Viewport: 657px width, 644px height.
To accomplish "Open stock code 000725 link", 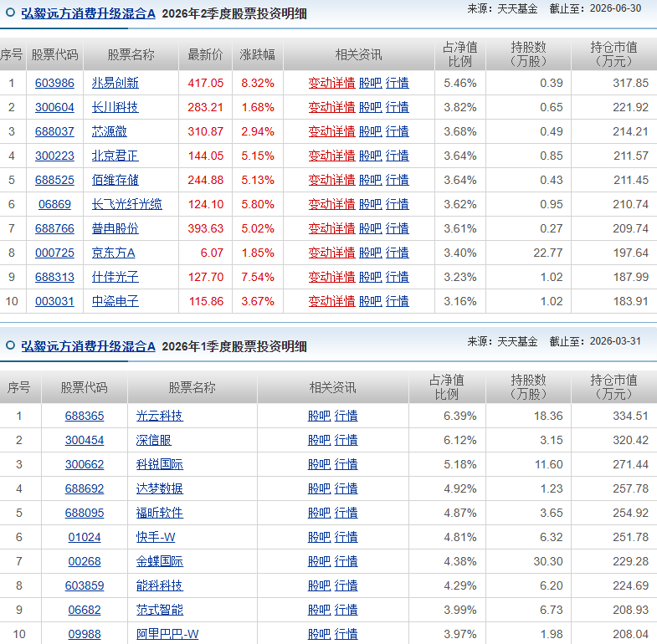I will 54,253.
